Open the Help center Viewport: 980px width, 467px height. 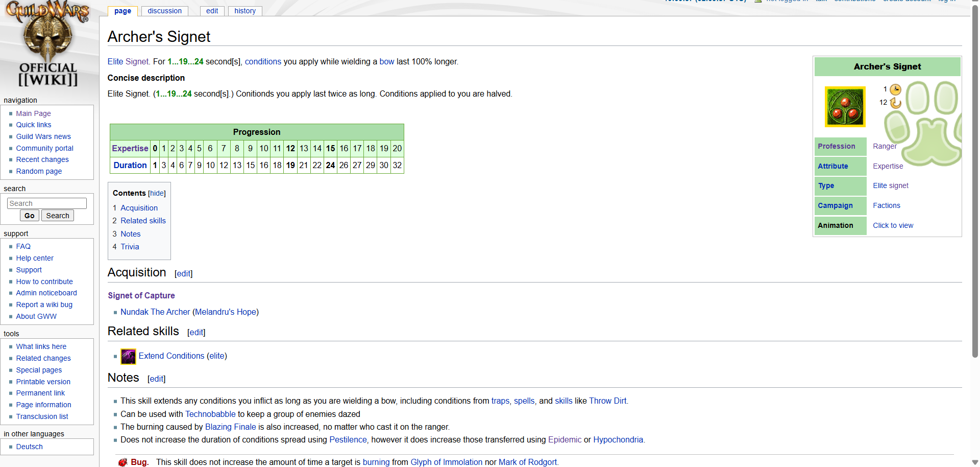click(x=35, y=258)
